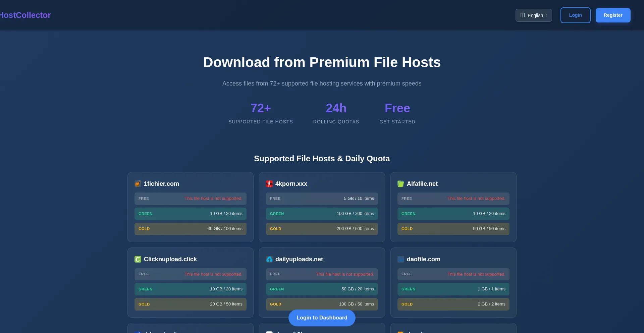
Task: Select the dailyuploads.net host title
Action: (299, 259)
